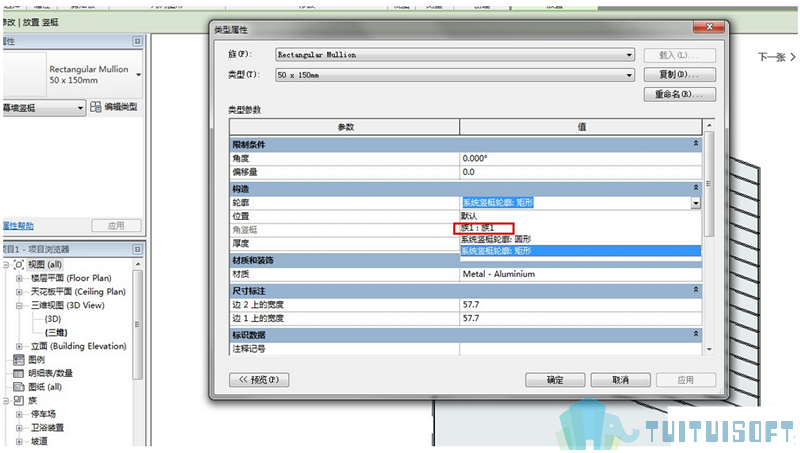Collapse 三维视图 (3D View) node

[x=19, y=306]
